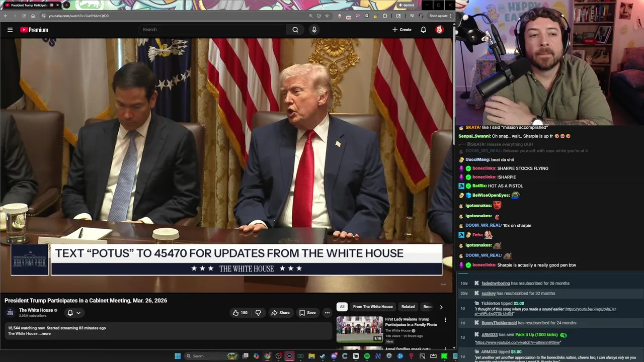
Task: Close the President Trump Participates tab
Action: point(57,5)
